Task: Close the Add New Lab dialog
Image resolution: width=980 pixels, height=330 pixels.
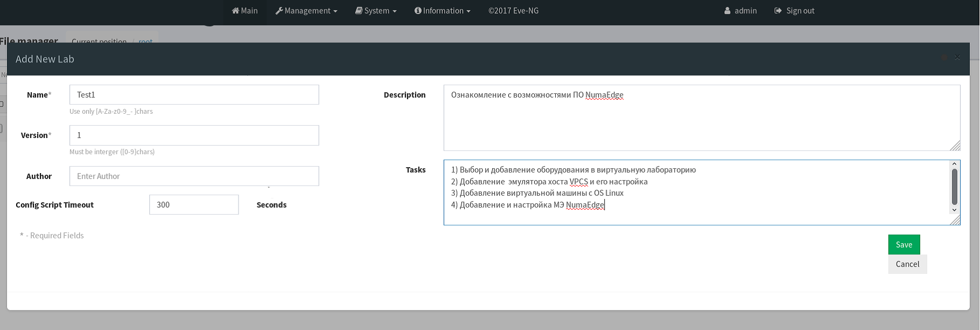Action: [x=957, y=57]
